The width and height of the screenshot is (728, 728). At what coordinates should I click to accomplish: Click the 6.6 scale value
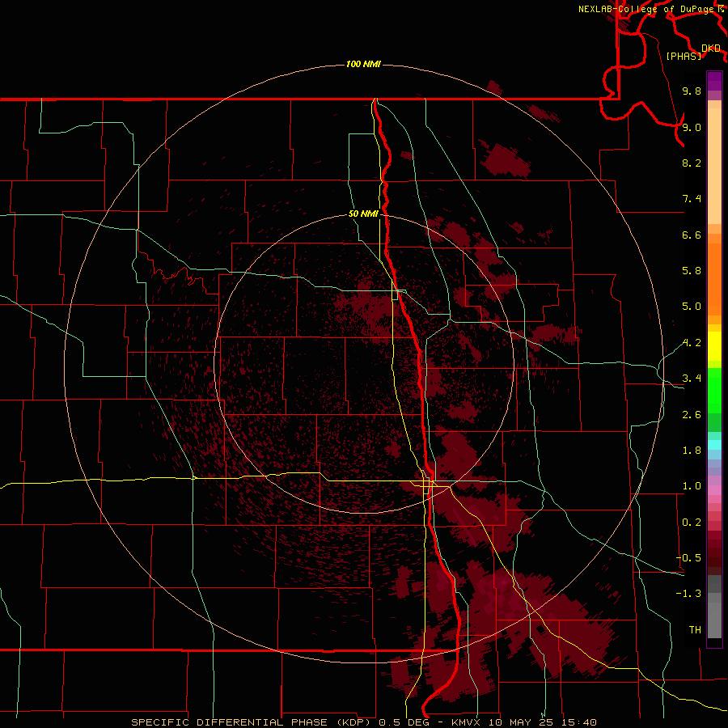692,235
